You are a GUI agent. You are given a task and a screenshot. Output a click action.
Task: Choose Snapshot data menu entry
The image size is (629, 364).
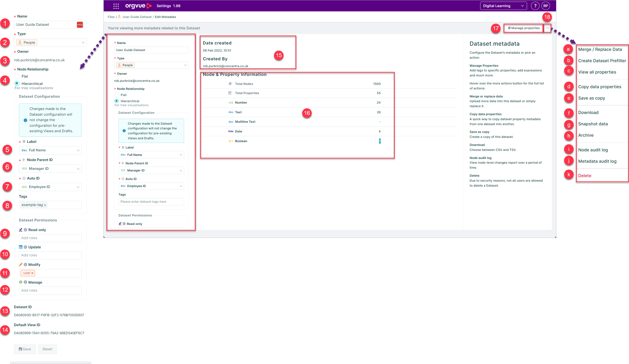coord(593,124)
